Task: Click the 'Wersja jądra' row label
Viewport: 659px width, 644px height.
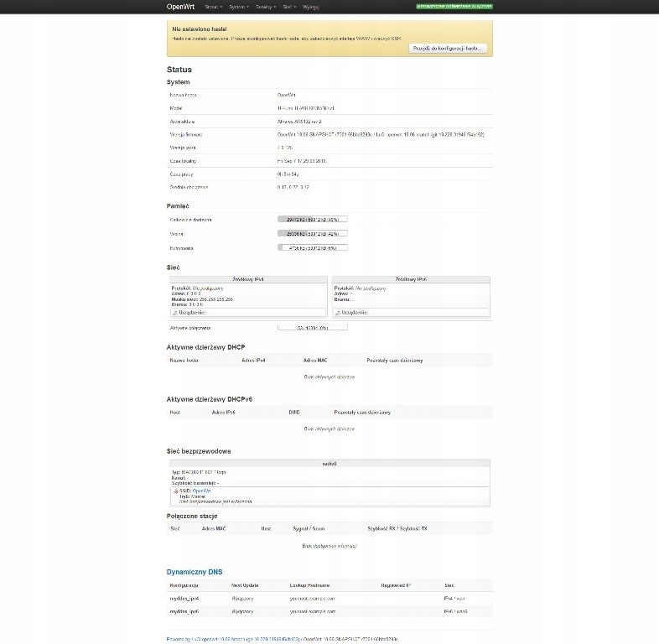Action: coord(183,148)
